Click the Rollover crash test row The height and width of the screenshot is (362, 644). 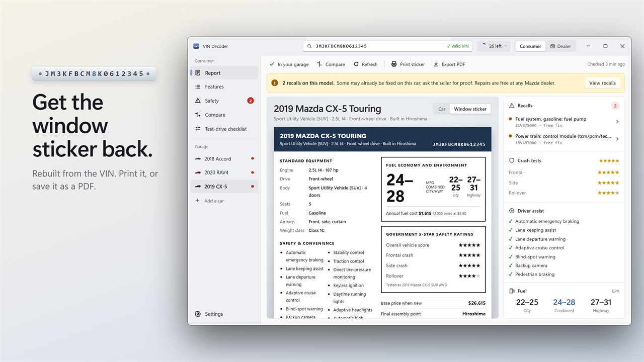564,193
